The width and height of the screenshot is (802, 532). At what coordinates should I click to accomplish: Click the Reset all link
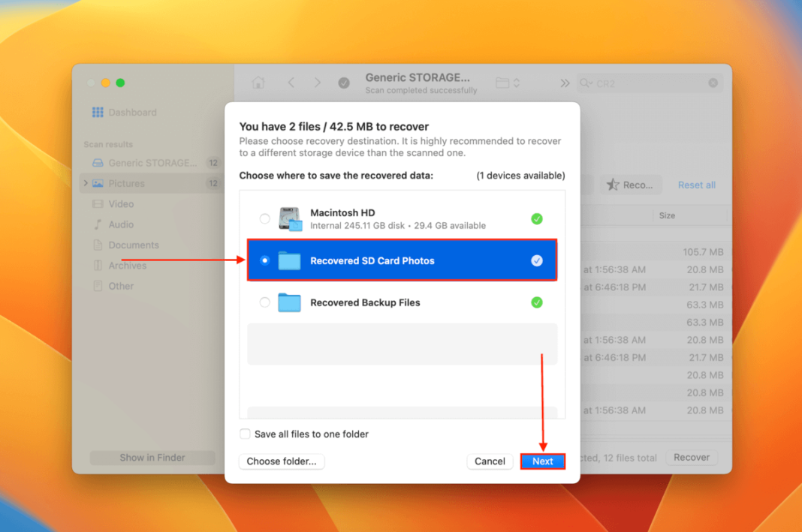click(x=696, y=185)
